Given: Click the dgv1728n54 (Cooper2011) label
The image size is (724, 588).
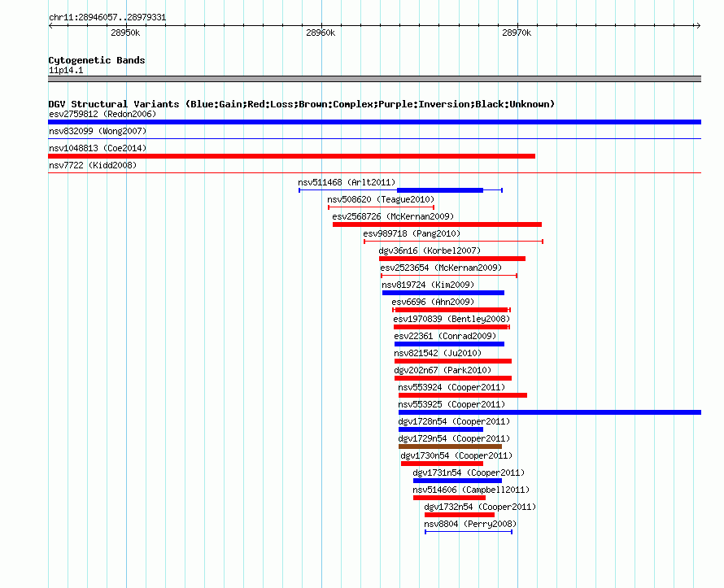Looking at the screenshot, I should pos(455,421).
